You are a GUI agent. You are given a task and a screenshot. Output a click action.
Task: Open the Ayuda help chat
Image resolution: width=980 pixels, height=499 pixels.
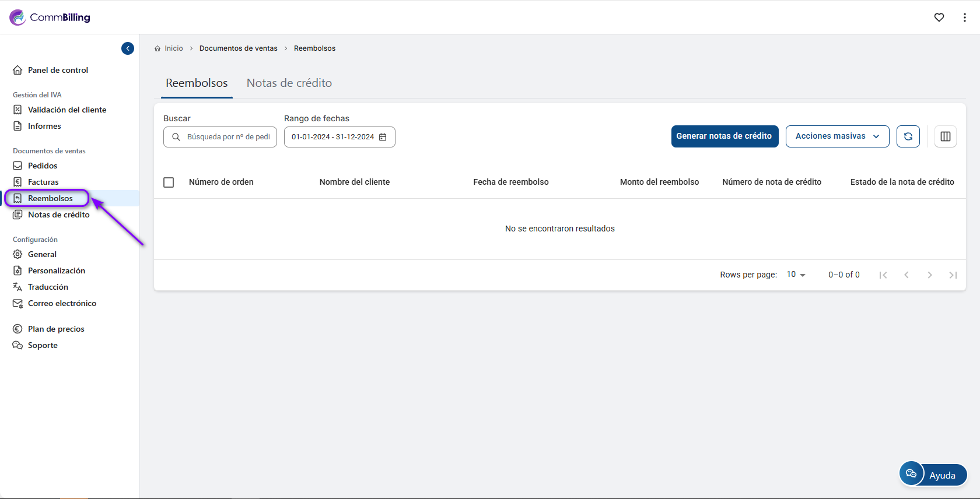pos(933,475)
